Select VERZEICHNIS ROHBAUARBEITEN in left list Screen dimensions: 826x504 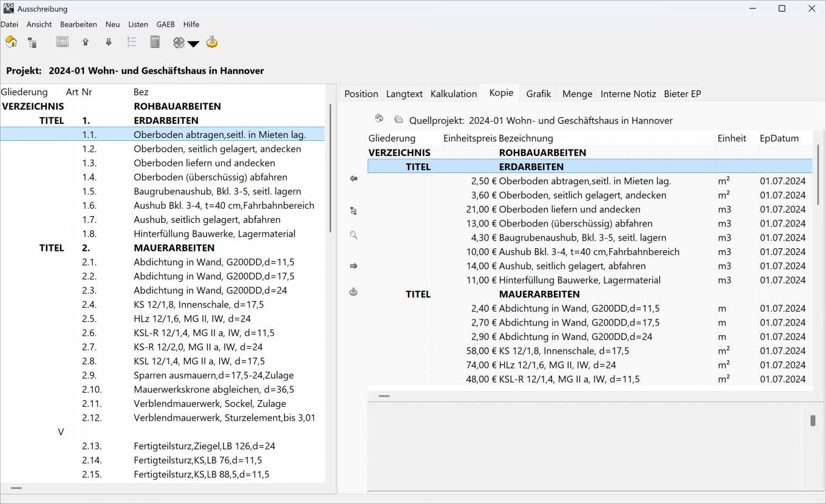(x=162, y=106)
